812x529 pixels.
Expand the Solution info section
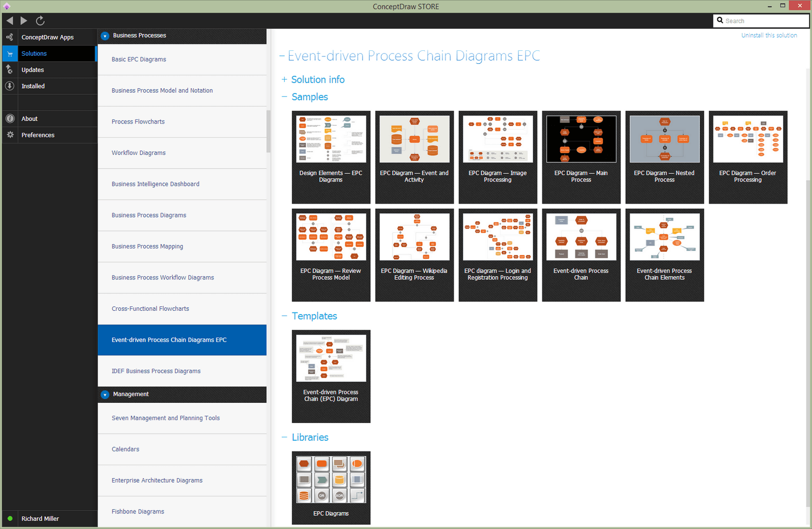pyautogui.click(x=284, y=80)
